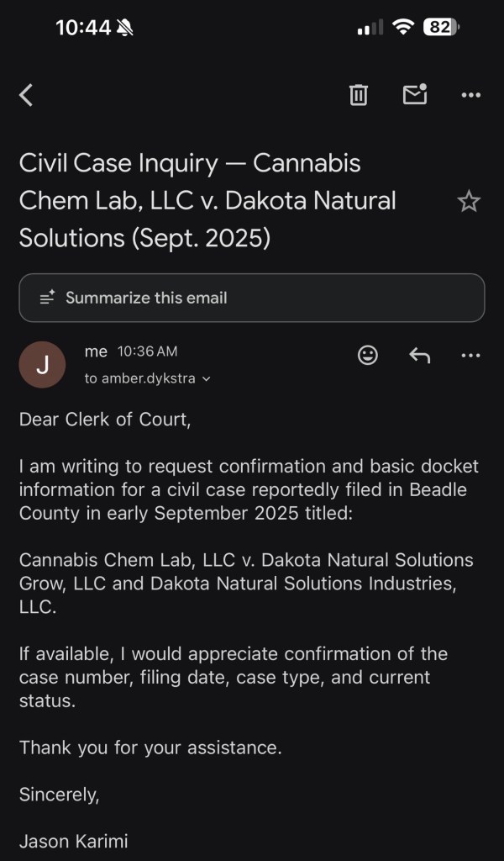504x861 pixels.
Task: Mark email as unread envelope icon
Action: point(415,95)
